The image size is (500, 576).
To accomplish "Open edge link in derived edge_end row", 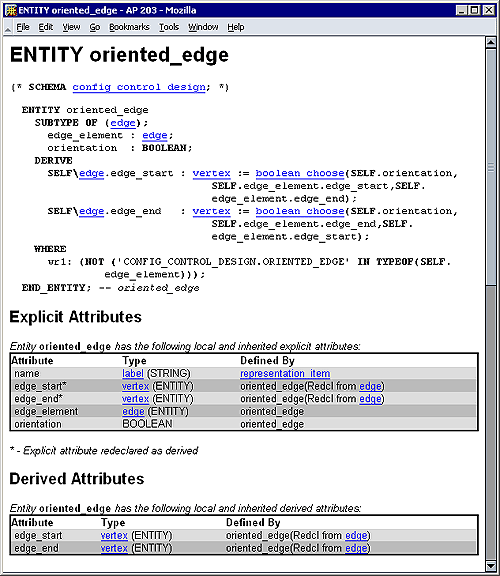I will pyautogui.click(x=356, y=548).
